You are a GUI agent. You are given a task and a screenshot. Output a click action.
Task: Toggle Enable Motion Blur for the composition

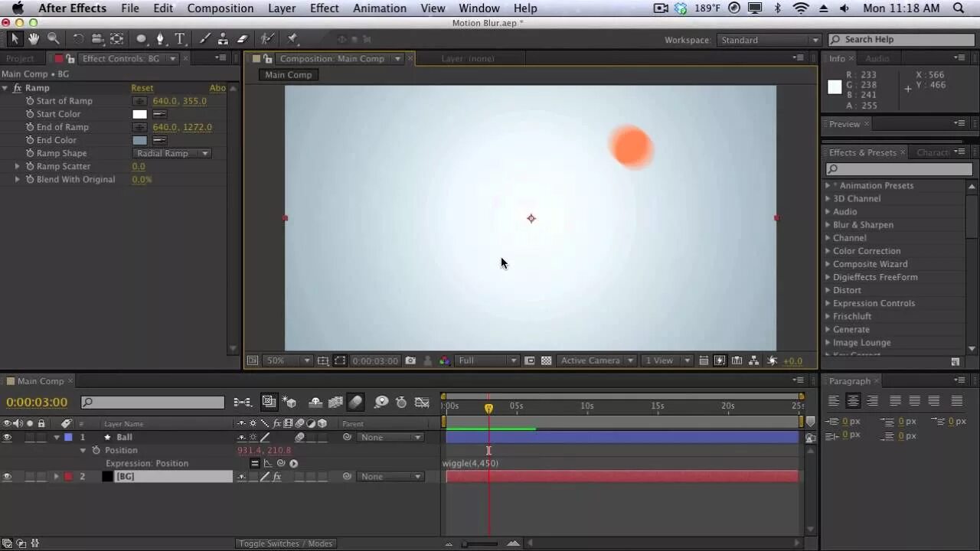[355, 402]
